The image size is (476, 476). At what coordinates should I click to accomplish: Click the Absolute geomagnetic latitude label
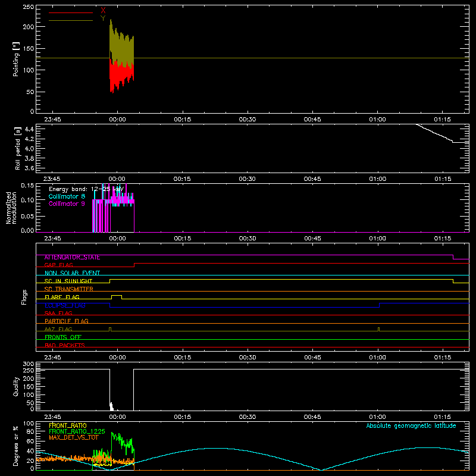[411, 425]
